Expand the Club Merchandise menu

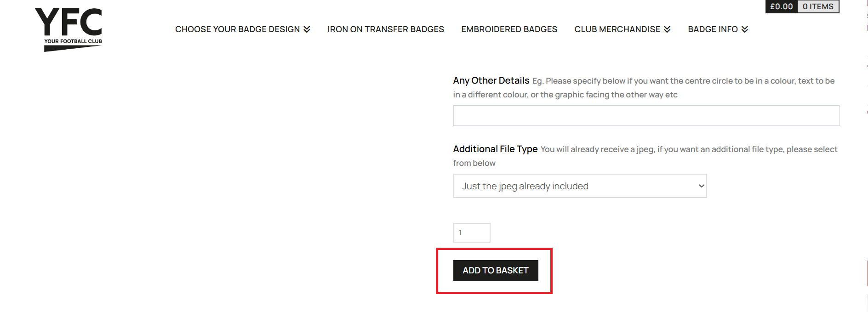[x=617, y=29]
